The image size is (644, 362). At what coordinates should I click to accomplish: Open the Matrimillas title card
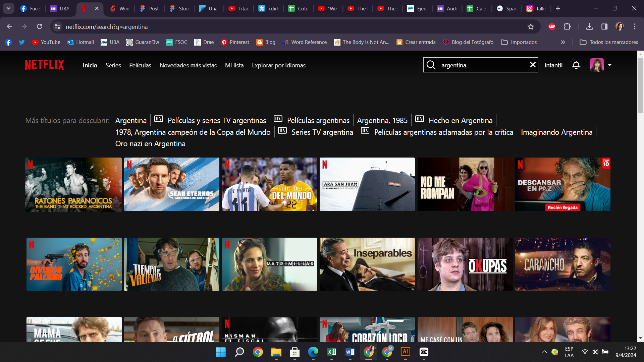tap(270, 264)
